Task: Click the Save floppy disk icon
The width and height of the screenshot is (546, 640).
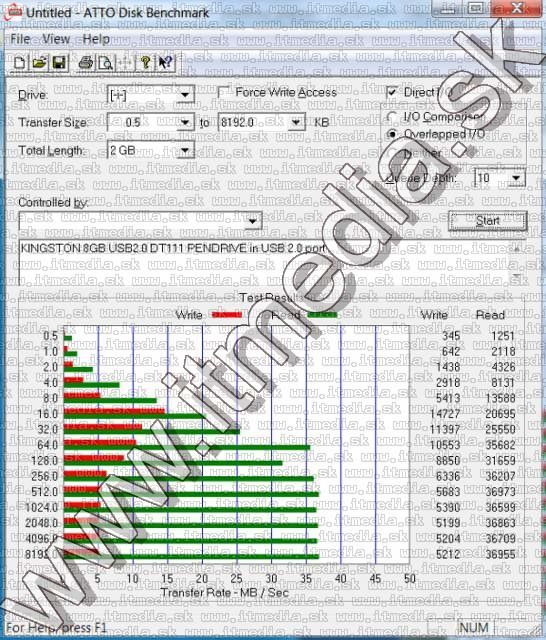Action: [x=60, y=62]
